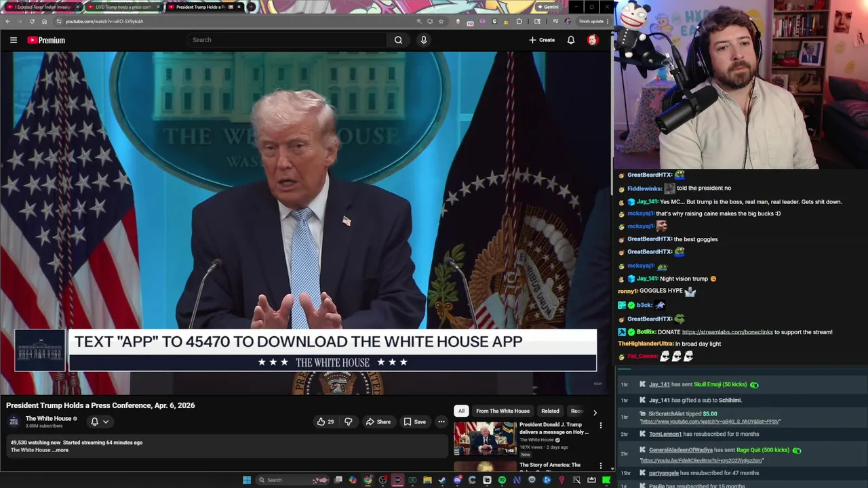868x488 pixels.
Task: Open the new tab plus button
Action: point(251,7)
